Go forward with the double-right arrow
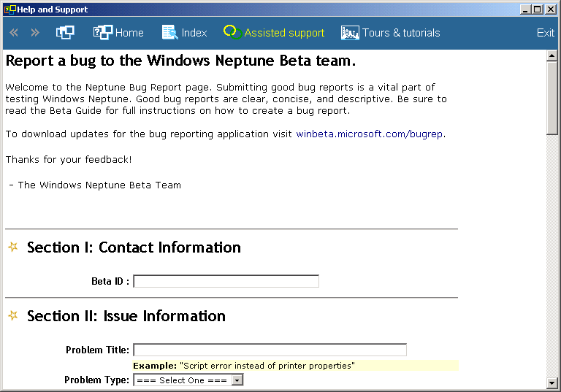The image size is (561, 392). (x=35, y=33)
